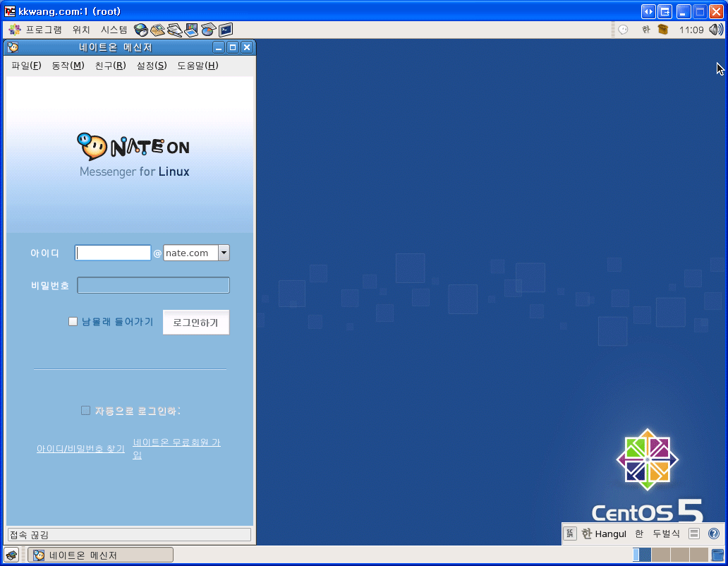Switch to the first workspace
The width and height of the screenshot is (728, 566).
coord(642,555)
